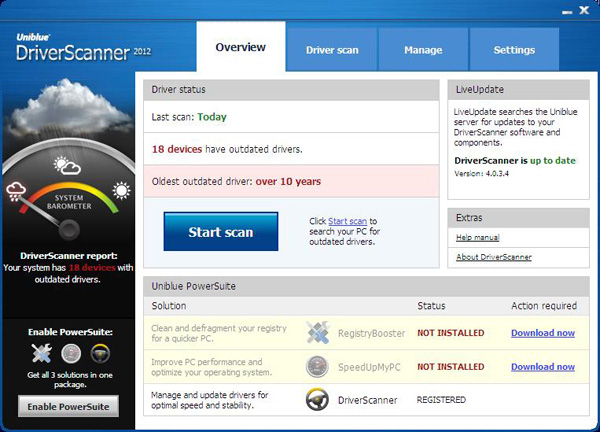Screen dimensions: 600x432
Task: Click the rain cloud icon on barometer
Action: (17, 190)
